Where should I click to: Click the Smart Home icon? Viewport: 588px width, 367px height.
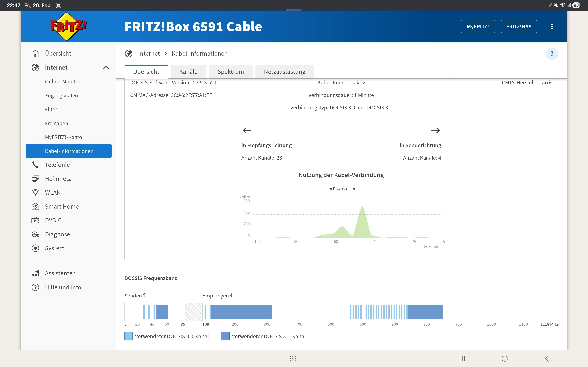point(35,207)
